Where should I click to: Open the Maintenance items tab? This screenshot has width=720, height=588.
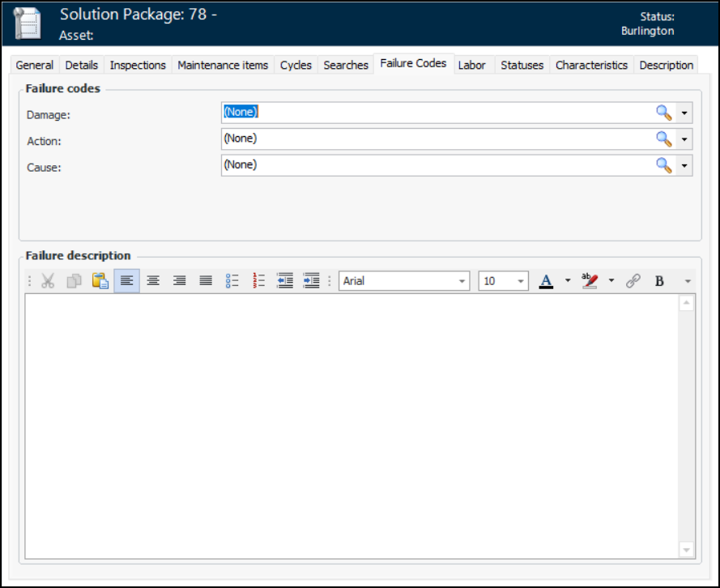pyautogui.click(x=223, y=65)
